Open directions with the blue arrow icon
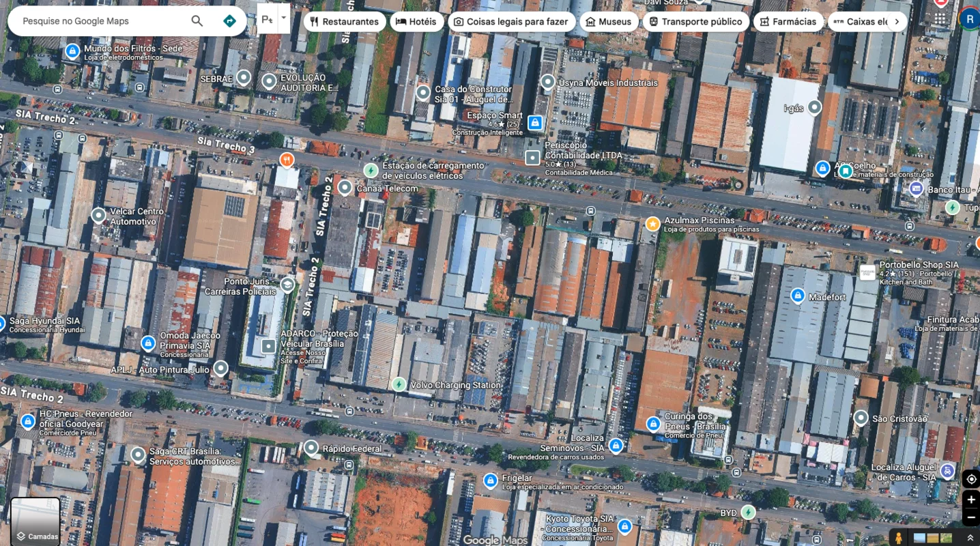This screenshot has width=980, height=546. pos(230,21)
